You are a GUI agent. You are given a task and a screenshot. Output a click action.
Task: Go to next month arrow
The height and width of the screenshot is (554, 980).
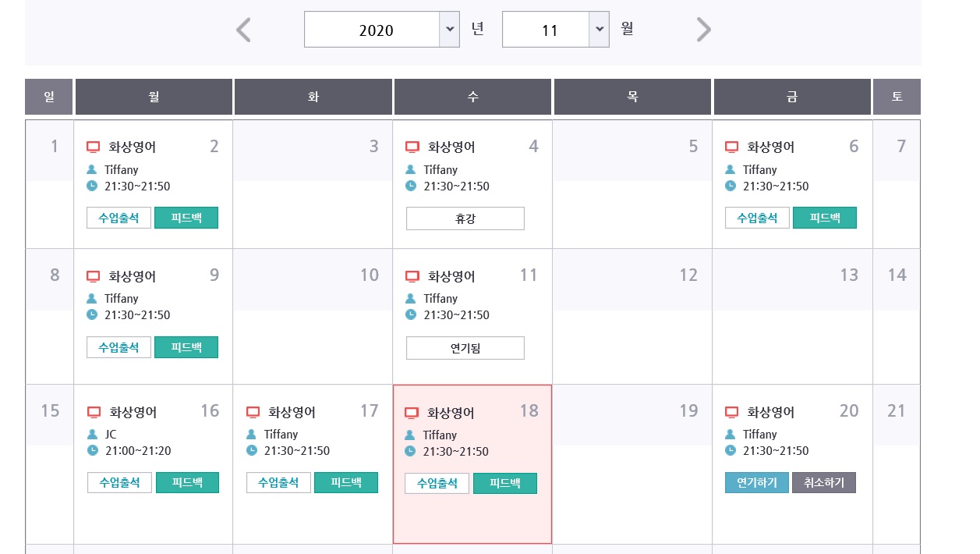pyautogui.click(x=703, y=30)
